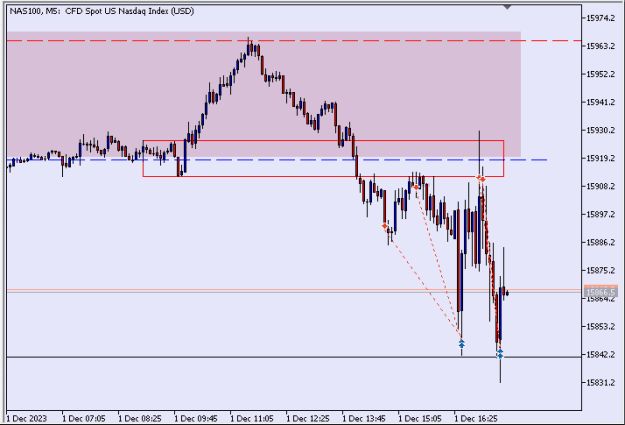Select the red dashed horizontal line near 15963.2
The width and height of the screenshot is (625, 425).
tap(294, 41)
